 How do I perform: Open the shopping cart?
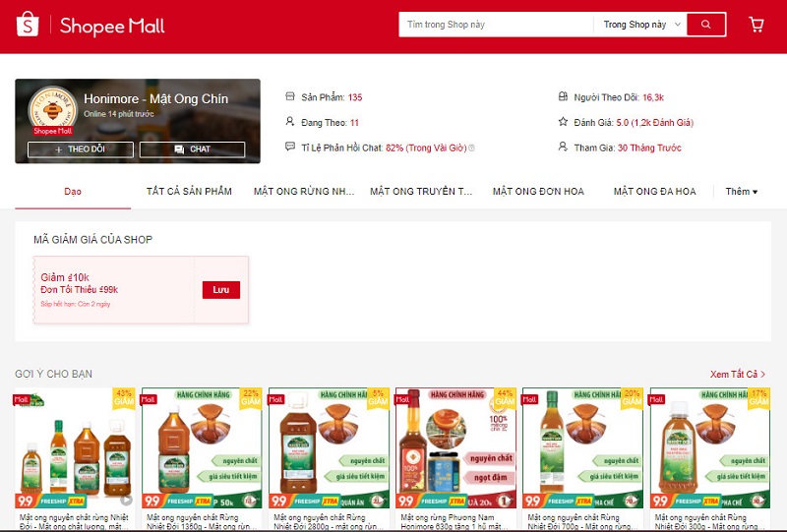click(757, 25)
